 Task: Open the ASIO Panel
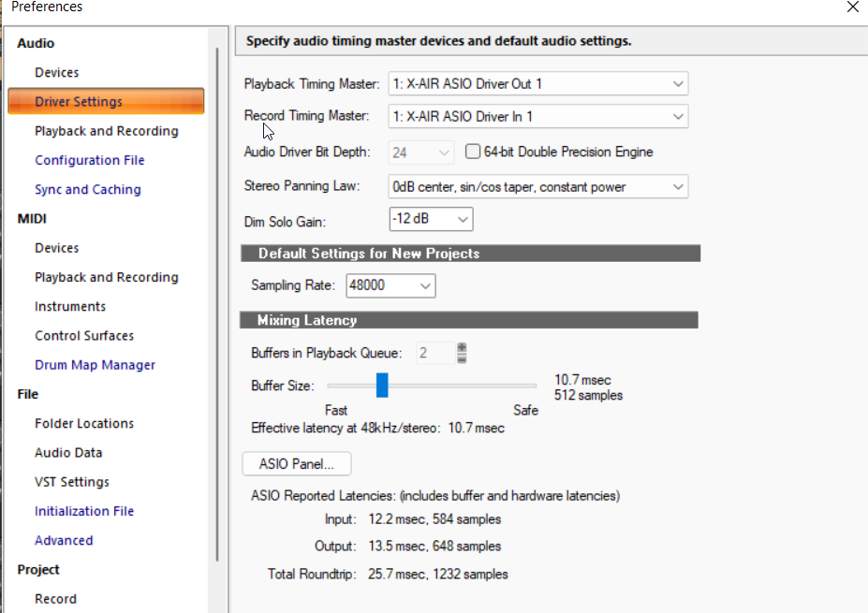coord(296,463)
